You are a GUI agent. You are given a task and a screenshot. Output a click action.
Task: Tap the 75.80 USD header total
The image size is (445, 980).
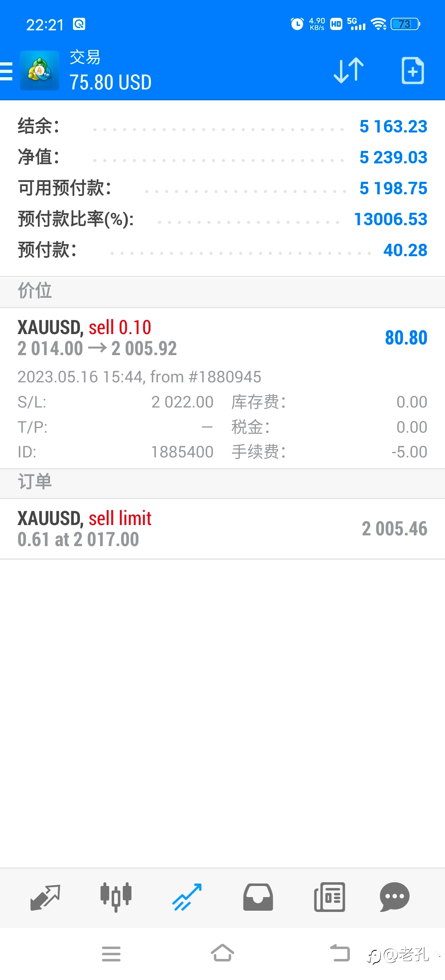pyautogui.click(x=110, y=82)
